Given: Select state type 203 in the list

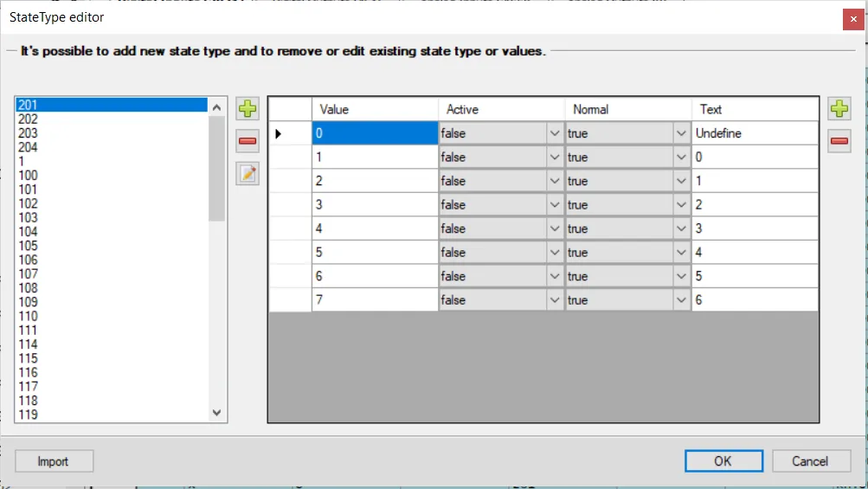Looking at the screenshot, I should point(112,133).
